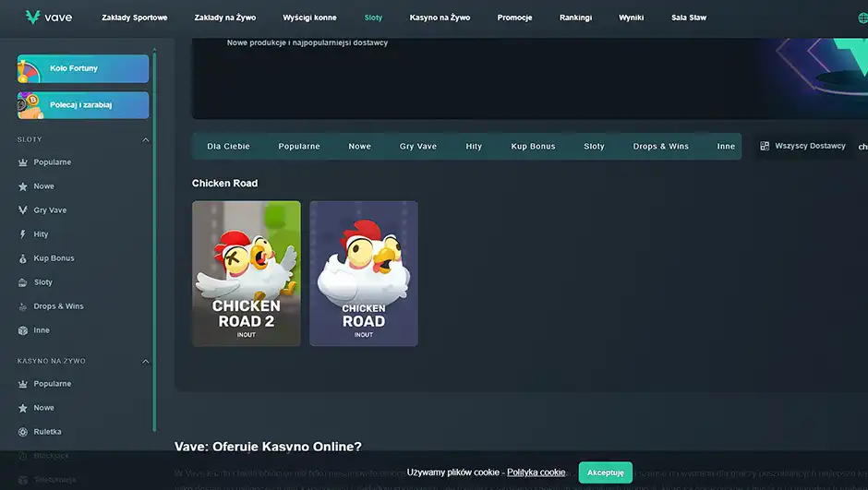Open Hity in the sidebar

pyautogui.click(x=41, y=234)
